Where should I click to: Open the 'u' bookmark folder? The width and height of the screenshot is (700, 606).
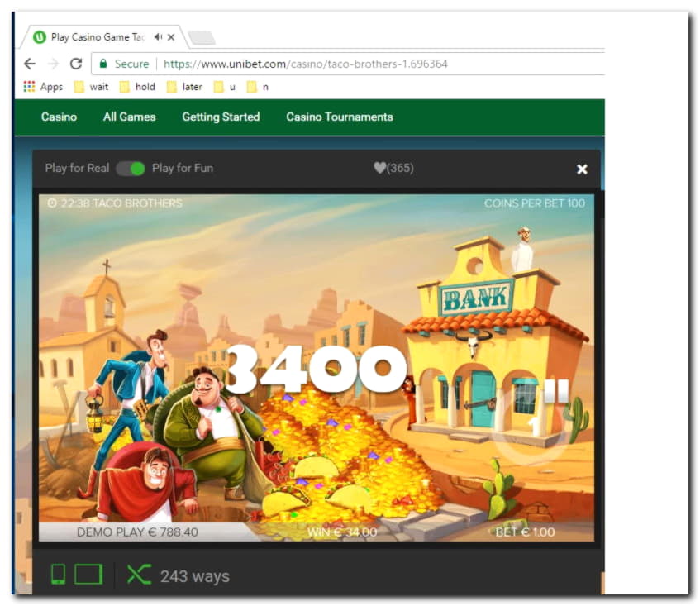click(225, 87)
